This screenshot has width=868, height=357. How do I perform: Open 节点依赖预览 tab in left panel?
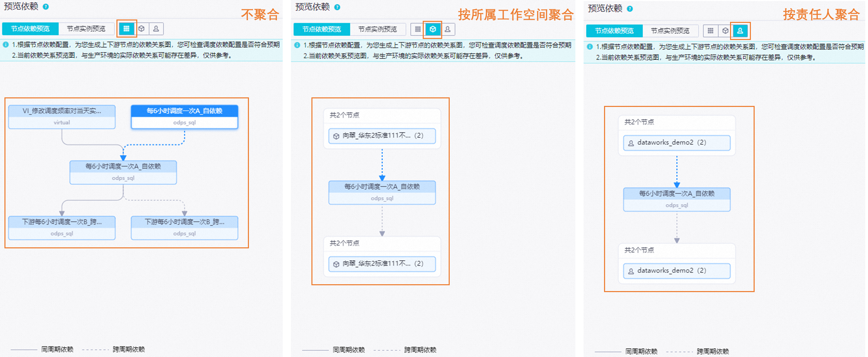coord(30,29)
